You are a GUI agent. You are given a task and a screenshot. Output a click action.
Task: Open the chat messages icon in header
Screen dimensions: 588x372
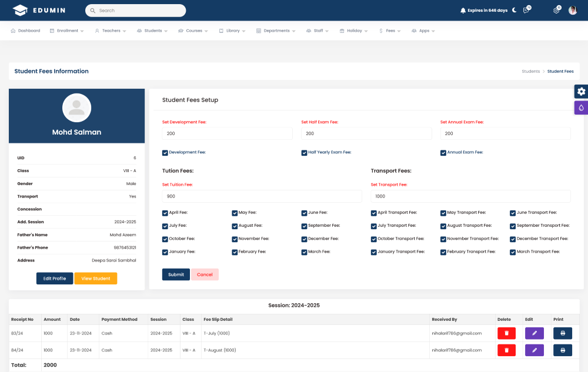526,11
